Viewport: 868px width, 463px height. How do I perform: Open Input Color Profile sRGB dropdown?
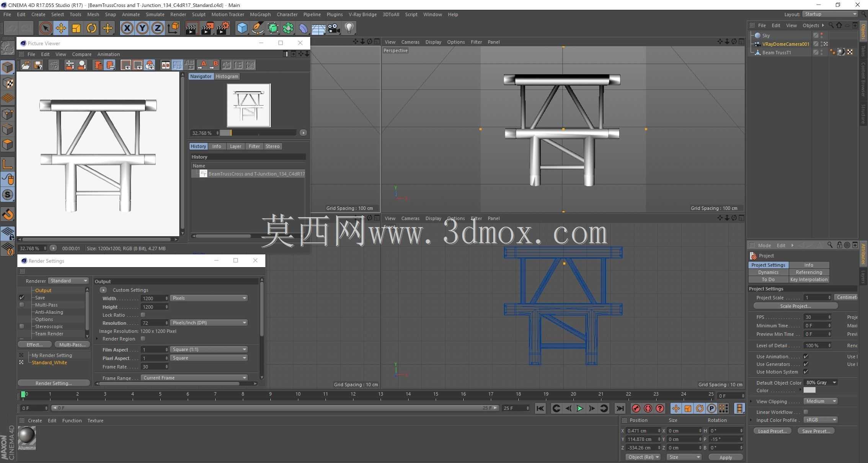[821, 420]
